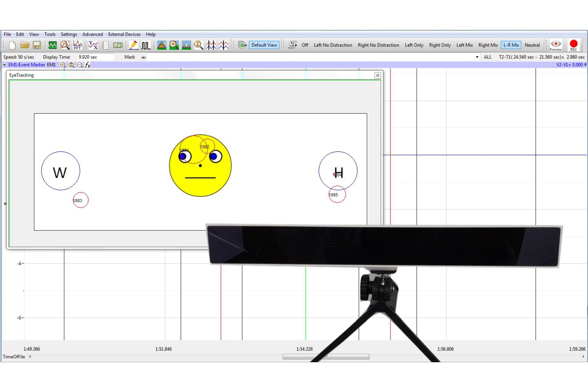Open the Mark dropdown arrow
The image size is (588, 392).
pyautogui.click(x=143, y=57)
